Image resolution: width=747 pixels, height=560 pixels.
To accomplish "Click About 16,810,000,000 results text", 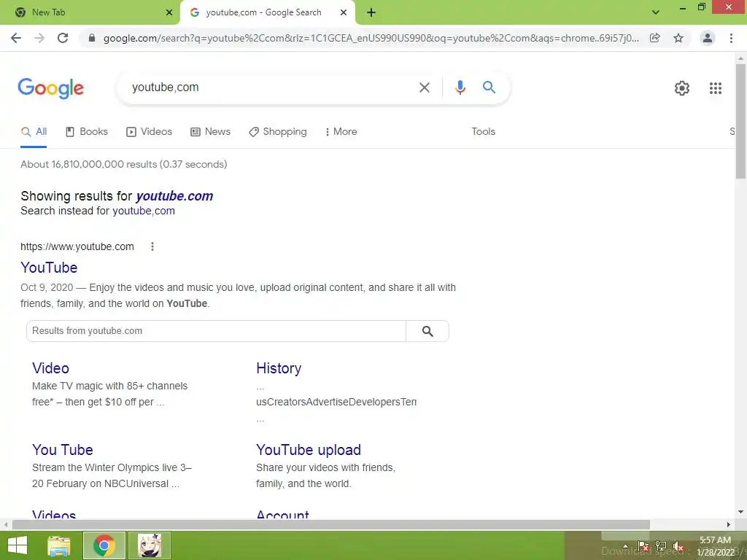I will click(x=124, y=164).
